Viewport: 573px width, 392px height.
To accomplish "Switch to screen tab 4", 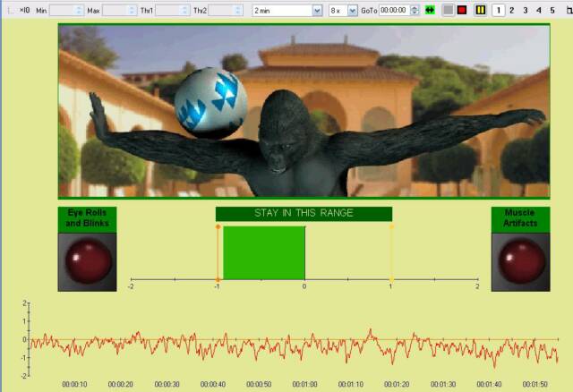I will [x=539, y=10].
